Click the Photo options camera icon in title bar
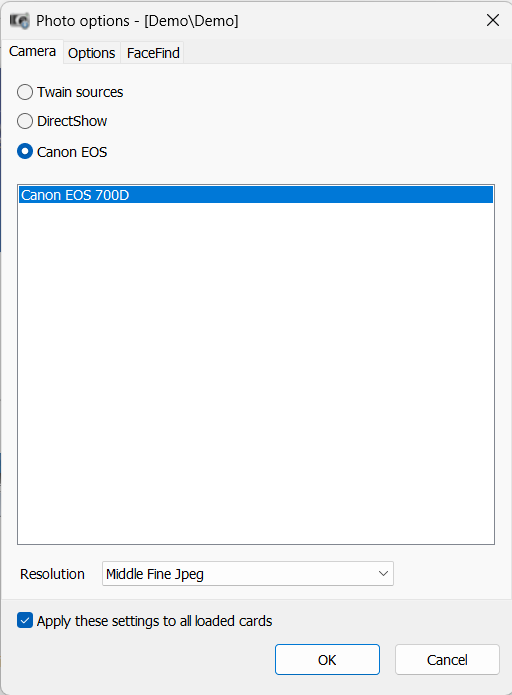 20,20
